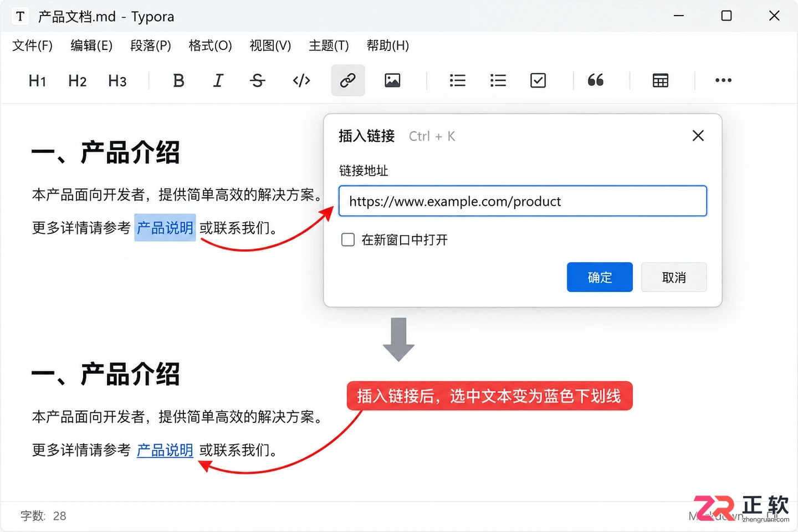Insert ordered list

[x=498, y=81]
